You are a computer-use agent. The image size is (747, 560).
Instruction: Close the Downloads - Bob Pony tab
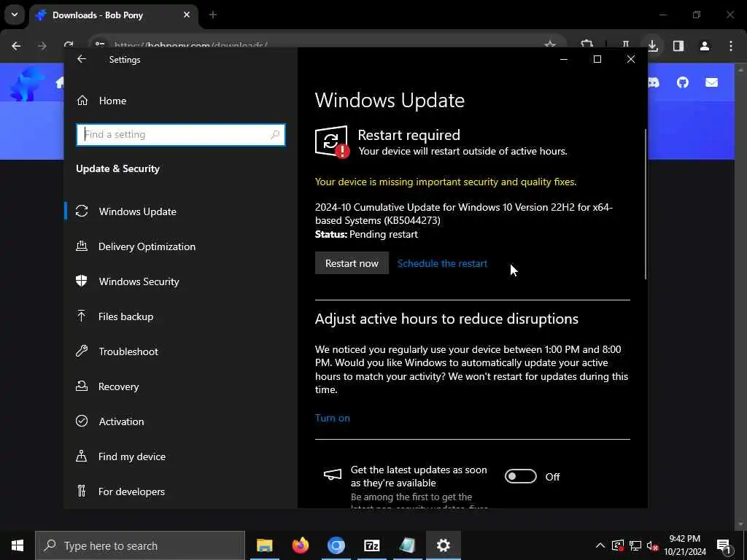[187, 15]
